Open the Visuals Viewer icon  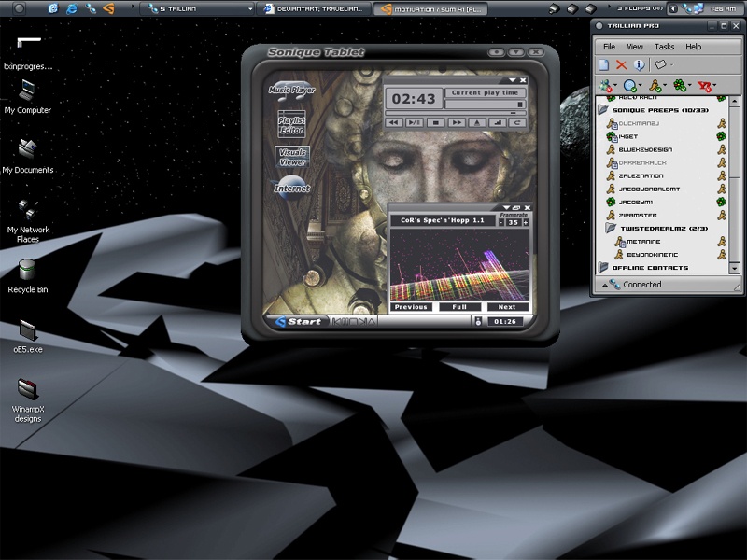click(x=292, y=157)
